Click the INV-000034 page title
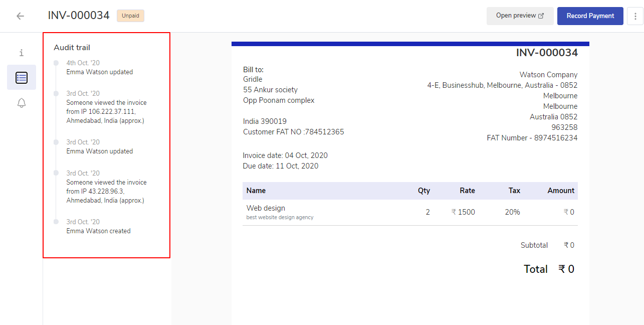The image size is (644, 325). click(79, 16)
